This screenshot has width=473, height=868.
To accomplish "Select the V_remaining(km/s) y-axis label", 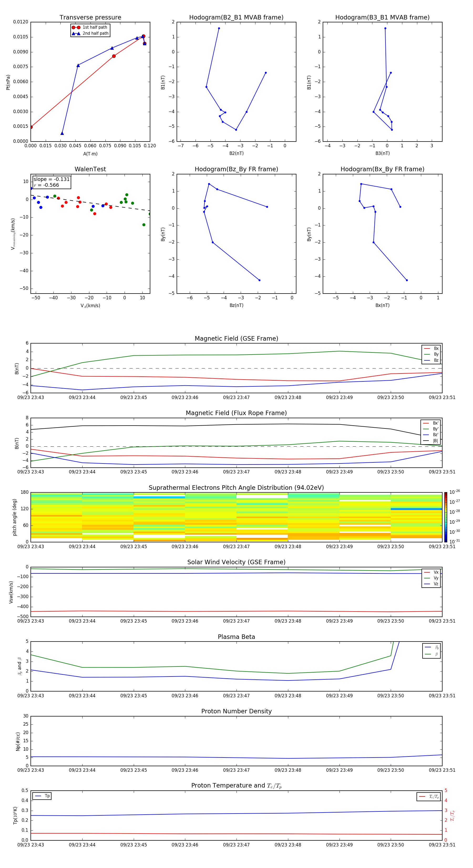I will [13, 234].
